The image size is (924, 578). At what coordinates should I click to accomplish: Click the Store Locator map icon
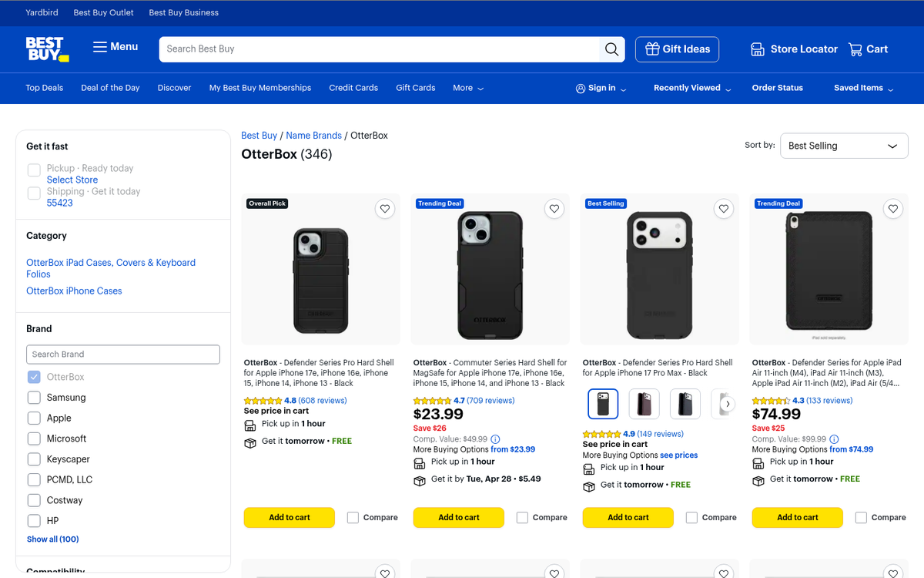[755, 49]
